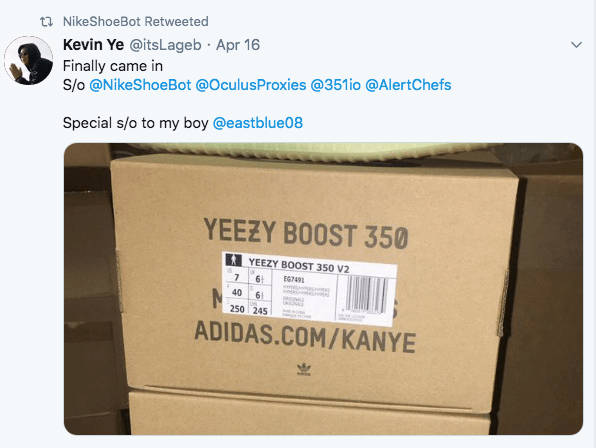Click the ADIDAS.COM/KANYE text on the box
This screenshot has width=596, height=448.
coord(305,337)
